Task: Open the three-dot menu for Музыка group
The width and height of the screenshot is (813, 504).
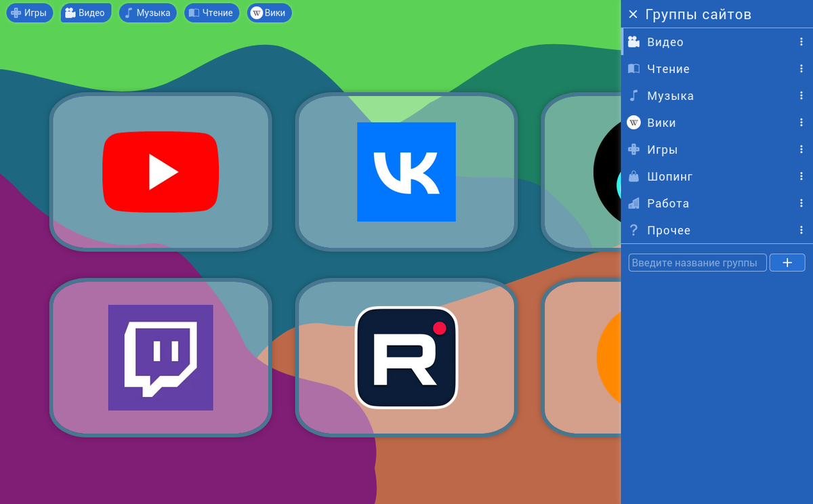Action: point(801,96)
